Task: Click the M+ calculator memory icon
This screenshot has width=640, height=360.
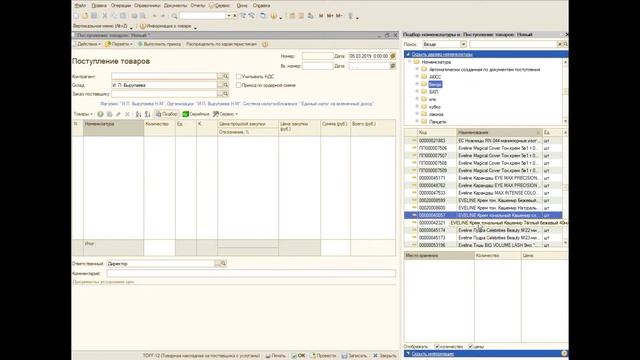Action: coord(330,16)
